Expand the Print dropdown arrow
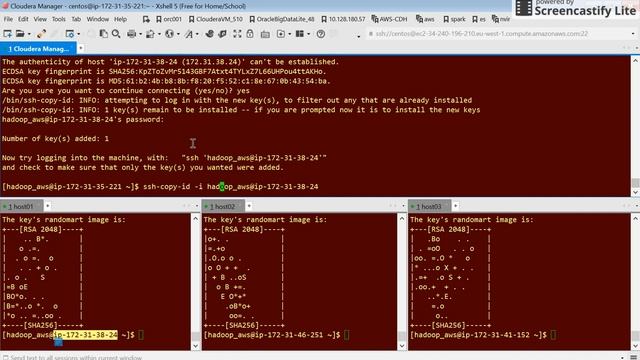This screenshot has height=360, width=640. [140, 34]
